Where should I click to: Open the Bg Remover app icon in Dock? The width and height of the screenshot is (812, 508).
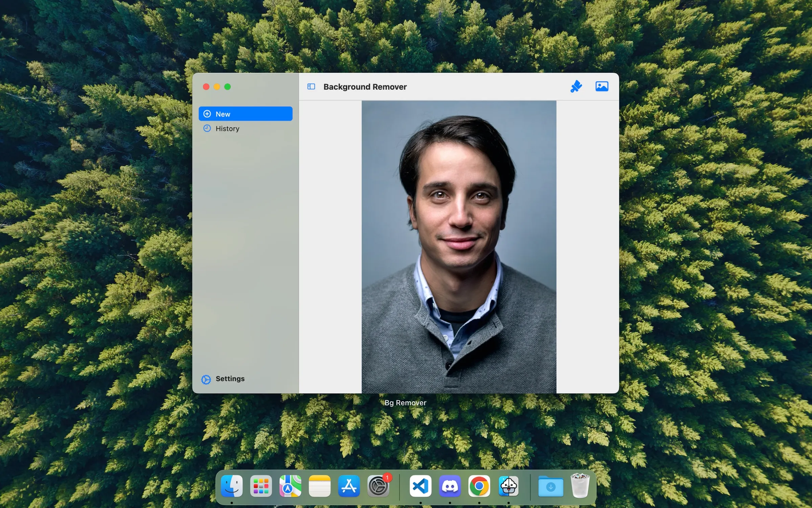point(508,487)
